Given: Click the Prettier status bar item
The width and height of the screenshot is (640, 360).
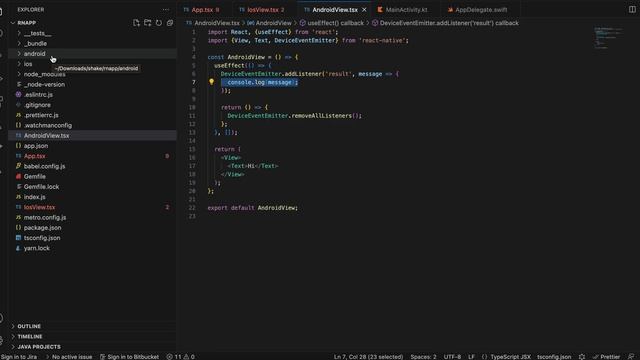Looking at the screenshot, I should 607,357.
